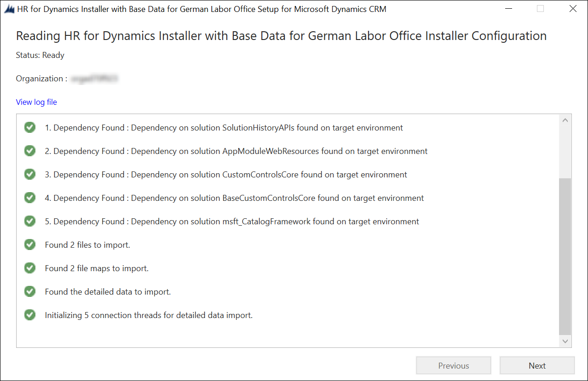Viewport: 588px width, 381px height.
Task: Click the check icon for 'Found 2 files to import'
Action: tap(30, 245)
